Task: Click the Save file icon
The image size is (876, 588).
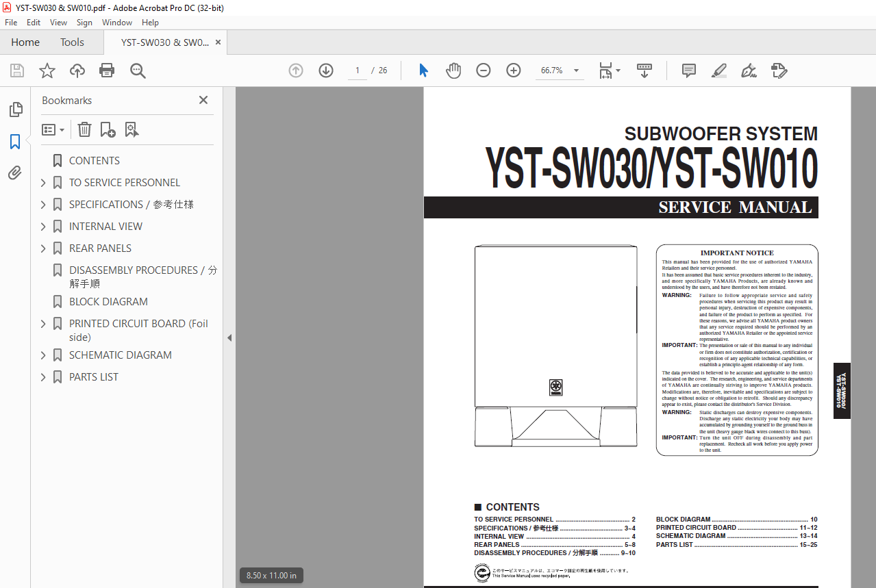Action: 17,71
